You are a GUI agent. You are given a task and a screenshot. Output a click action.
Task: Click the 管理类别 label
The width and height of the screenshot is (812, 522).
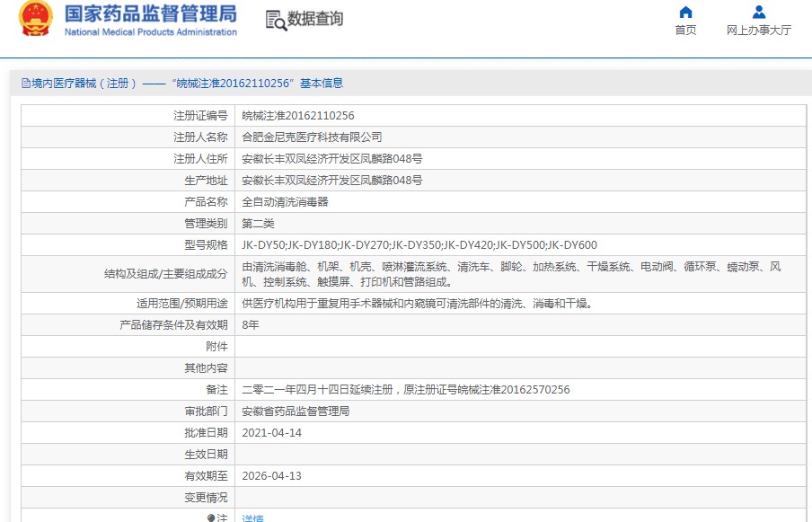pos(206,224)
